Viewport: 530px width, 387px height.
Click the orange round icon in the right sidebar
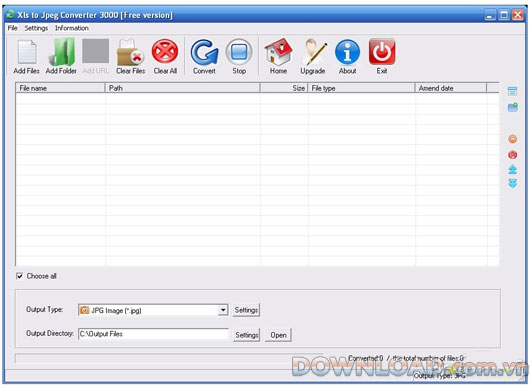(x=512, y=139)
